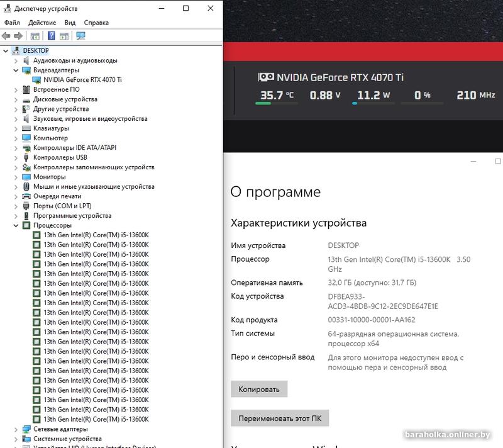
Task: Click the 32,0 ГБ memory value
Action: [x=372, y=283]
